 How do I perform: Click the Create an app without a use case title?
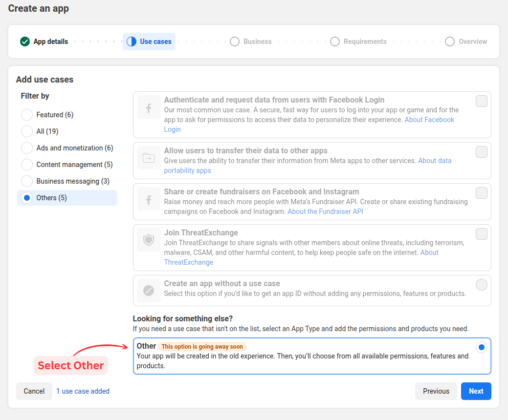(x=222, y=283)
